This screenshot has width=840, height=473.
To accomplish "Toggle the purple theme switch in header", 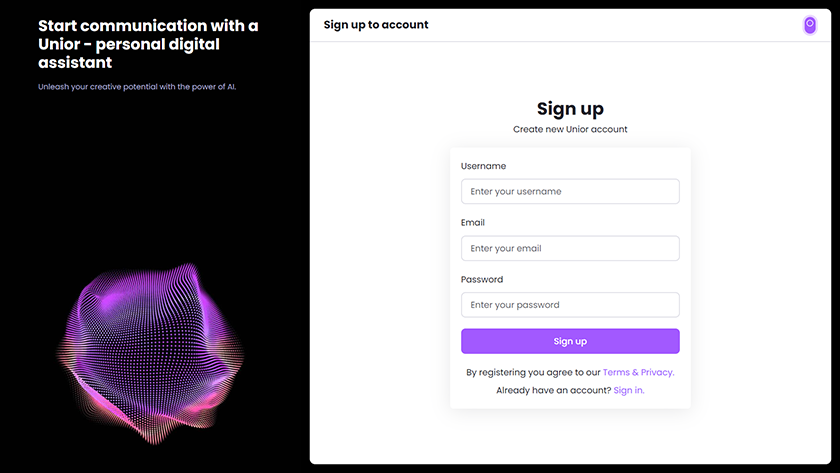I will tap(810, 25).
